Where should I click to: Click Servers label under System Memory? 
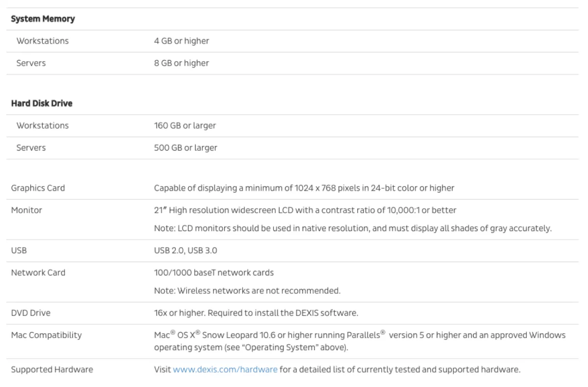[x=31, y=63]
